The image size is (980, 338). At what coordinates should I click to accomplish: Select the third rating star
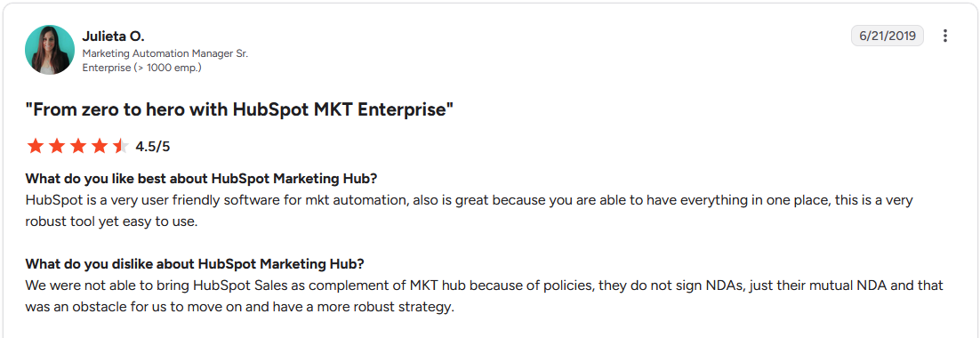coord(78,147)
